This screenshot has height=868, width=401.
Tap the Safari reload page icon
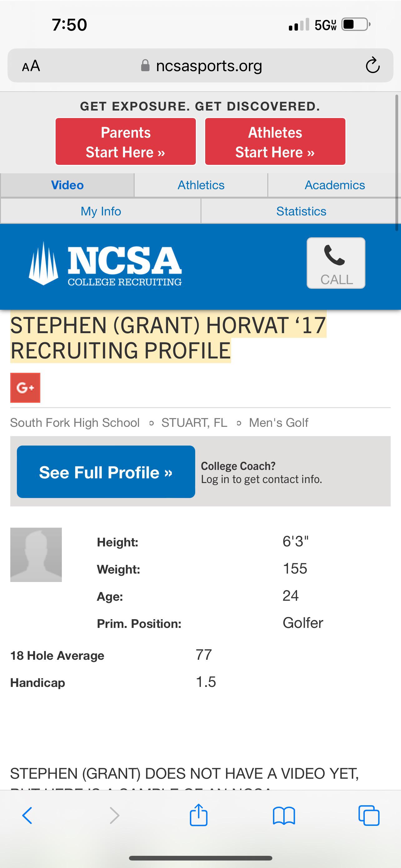pyautogui.click(x=373, y=65)
